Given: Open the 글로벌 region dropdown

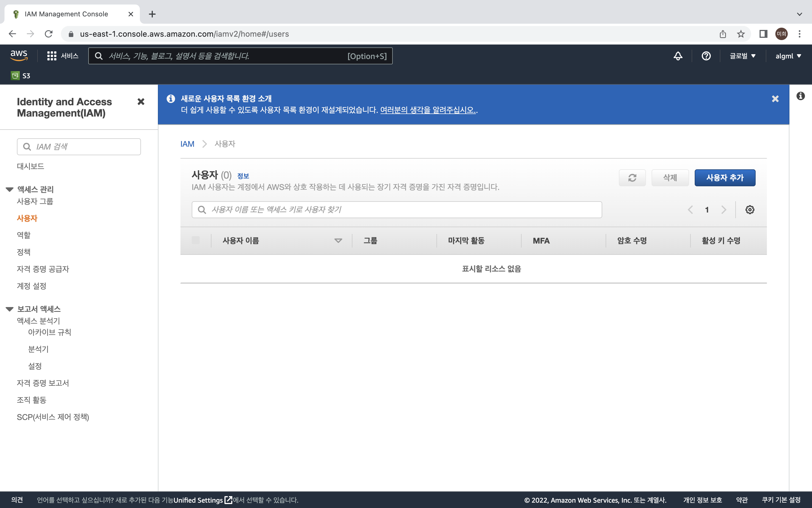Looking at the screenshot, I should 743,56.
